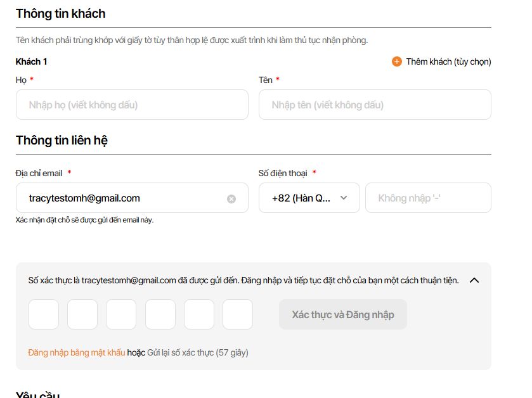
Task: Open the Đăng nhập bằng mật khẩu link
Action: (77, 352)
